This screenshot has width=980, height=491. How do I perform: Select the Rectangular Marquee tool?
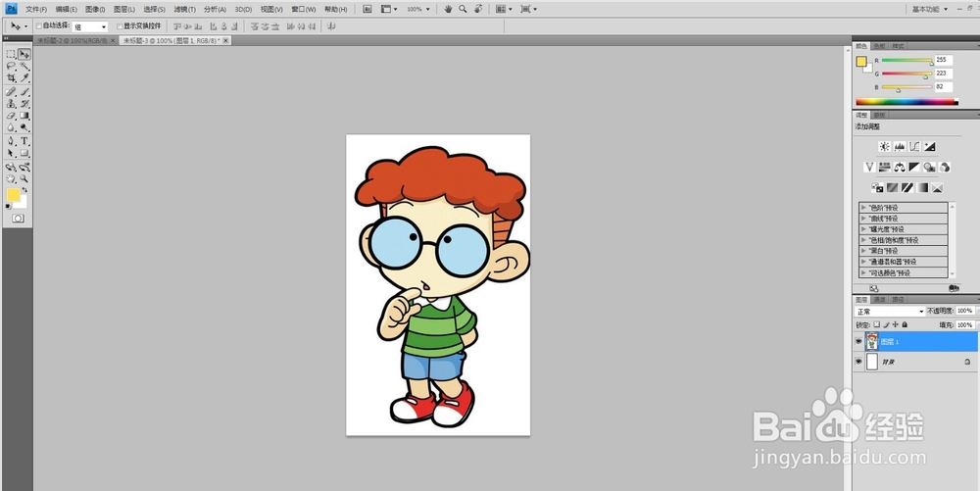click(x=11, y=54)
